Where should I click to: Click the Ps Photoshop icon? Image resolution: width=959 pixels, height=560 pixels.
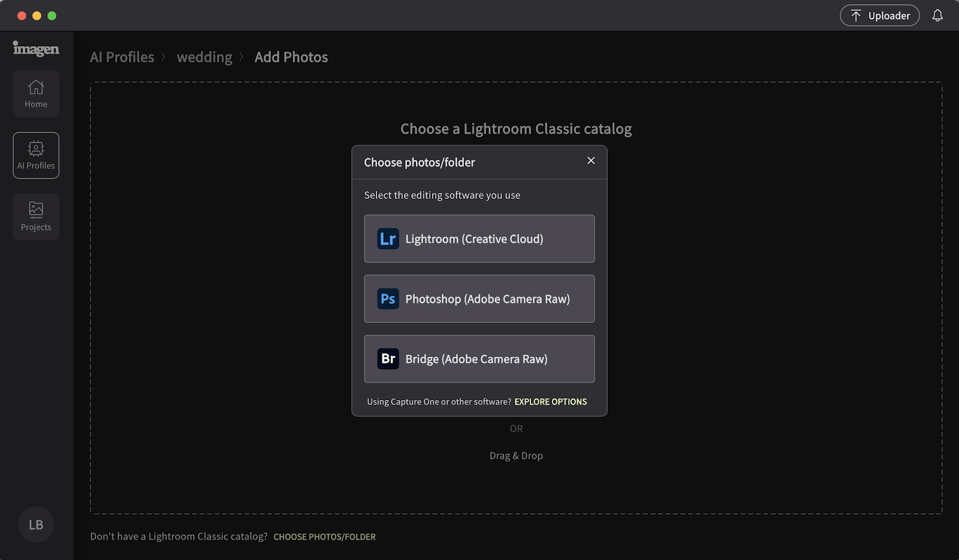[388, 299]
